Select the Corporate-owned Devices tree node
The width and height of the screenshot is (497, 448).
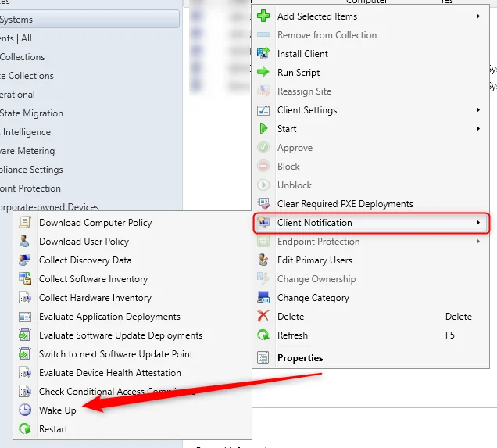pyautogui.click(x=48, y=207)
